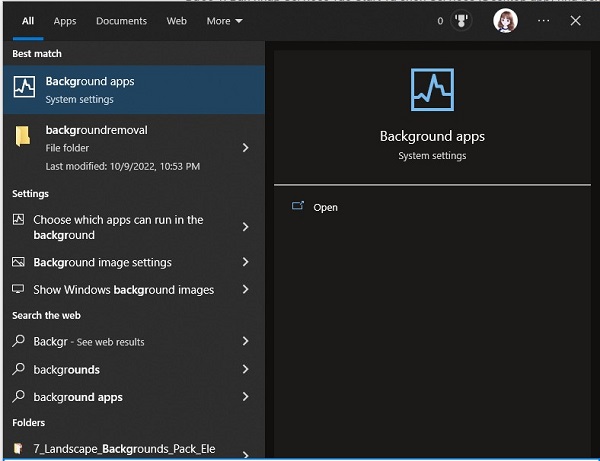Click the Background image settings picture icon
This screenshot has height=461, width=600.
pos(19,262)
